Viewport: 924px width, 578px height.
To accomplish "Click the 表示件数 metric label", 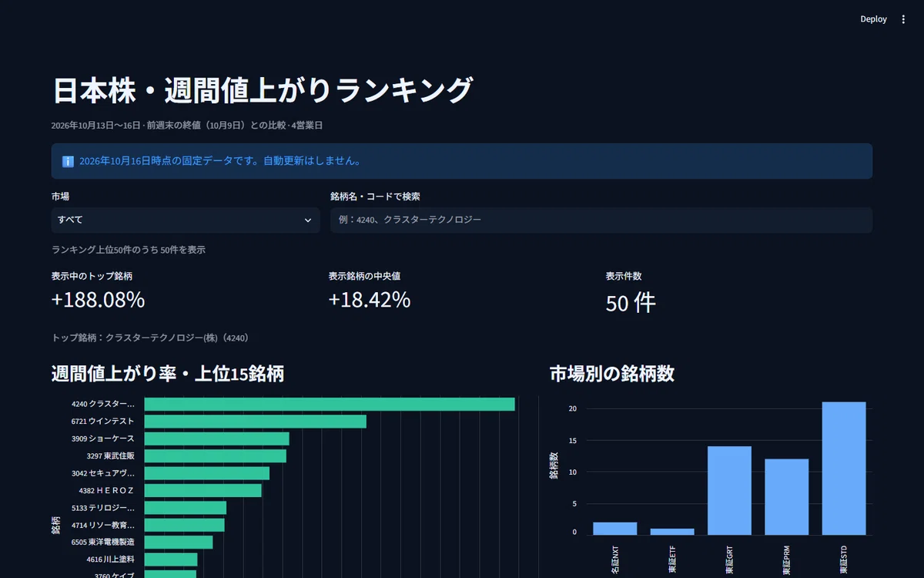I will tap(624, 276).
